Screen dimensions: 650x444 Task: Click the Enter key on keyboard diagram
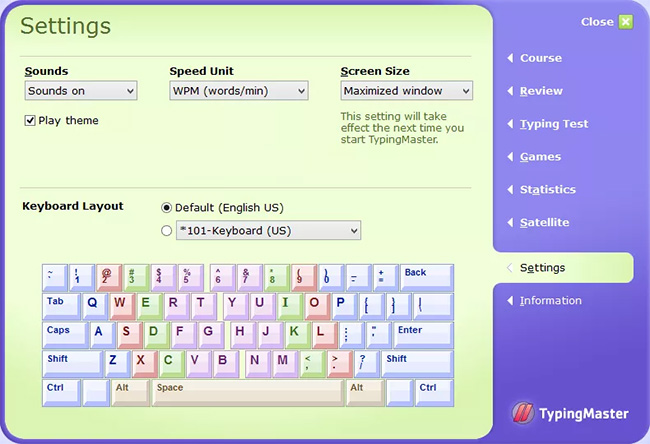[424, 335]
